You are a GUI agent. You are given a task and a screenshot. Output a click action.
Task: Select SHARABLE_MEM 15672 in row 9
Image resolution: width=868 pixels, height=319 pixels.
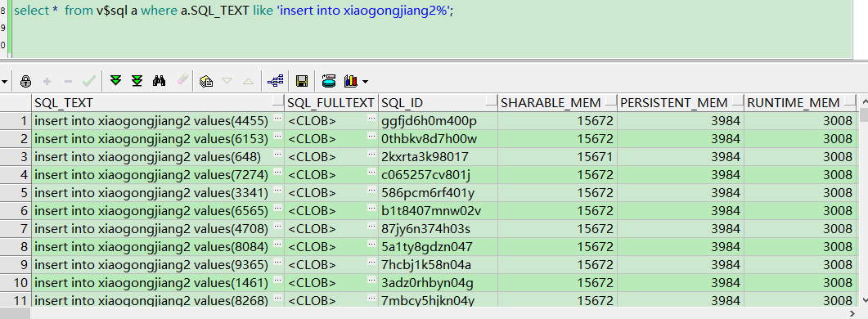coord(557,265)
